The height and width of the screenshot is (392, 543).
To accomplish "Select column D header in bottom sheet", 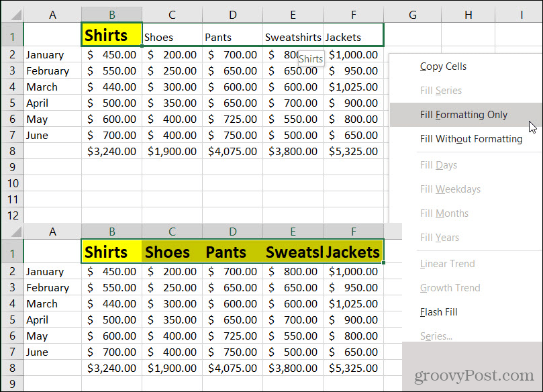I will [233, 232].
